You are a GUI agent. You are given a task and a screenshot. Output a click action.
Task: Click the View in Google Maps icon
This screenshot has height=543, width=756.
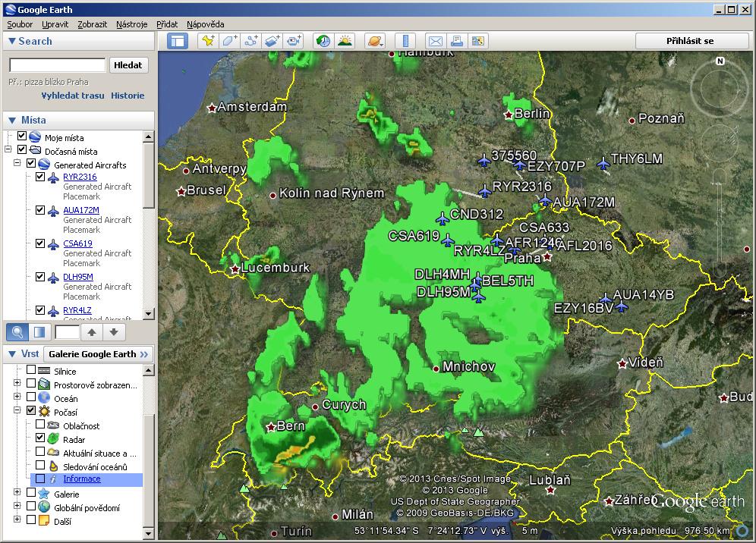coord(477,41)
